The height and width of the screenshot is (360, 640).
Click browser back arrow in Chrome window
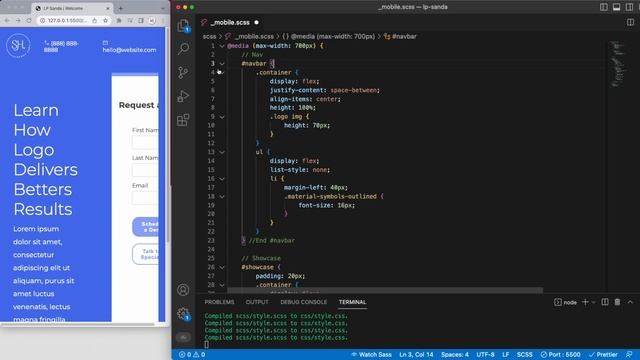coord(7,20)
